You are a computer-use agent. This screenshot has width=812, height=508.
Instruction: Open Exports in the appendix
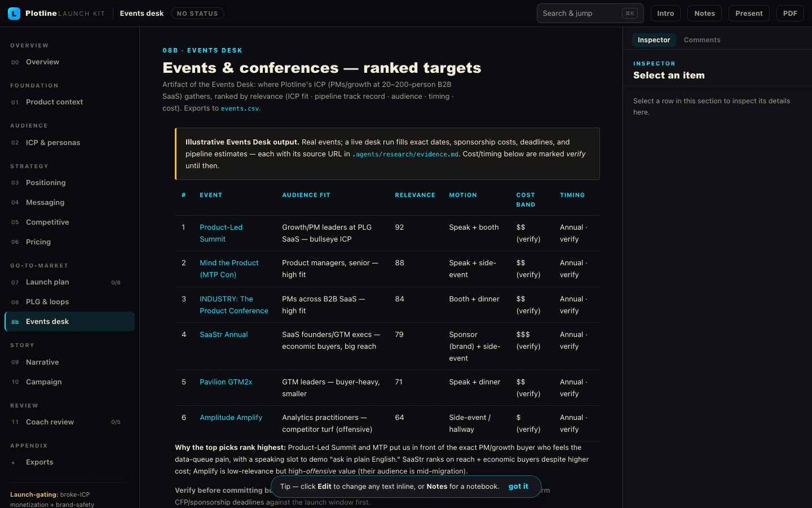pos(69,462)
